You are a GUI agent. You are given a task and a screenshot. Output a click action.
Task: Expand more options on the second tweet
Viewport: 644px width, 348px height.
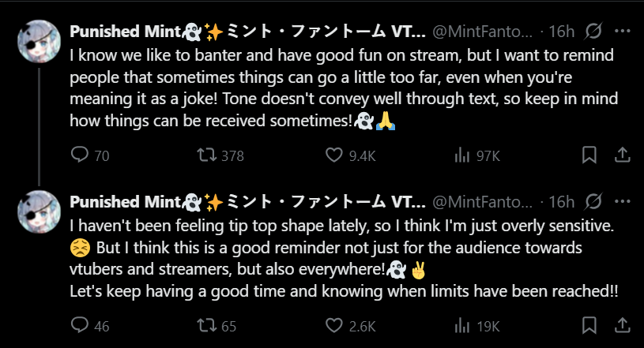623,201
